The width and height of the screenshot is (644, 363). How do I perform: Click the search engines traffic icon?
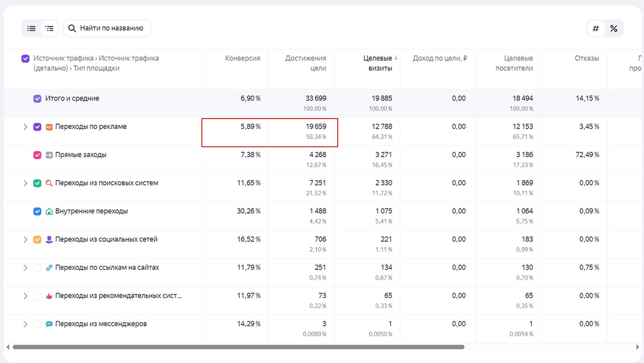click(x=49, y=183)
